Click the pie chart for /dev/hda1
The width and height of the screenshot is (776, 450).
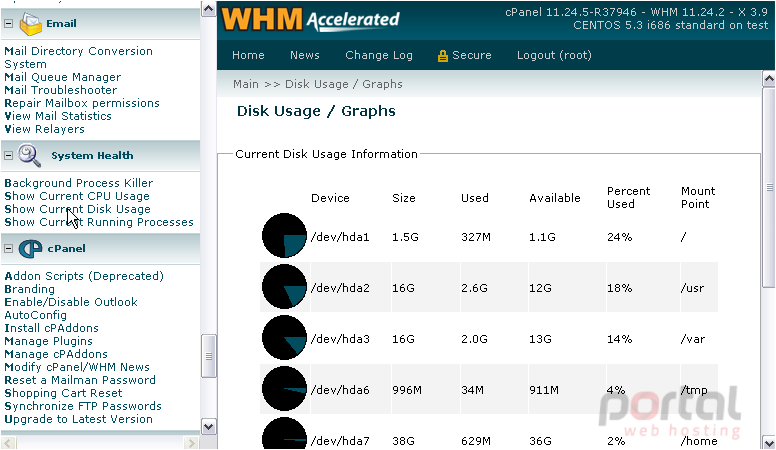tap(285, 236)
